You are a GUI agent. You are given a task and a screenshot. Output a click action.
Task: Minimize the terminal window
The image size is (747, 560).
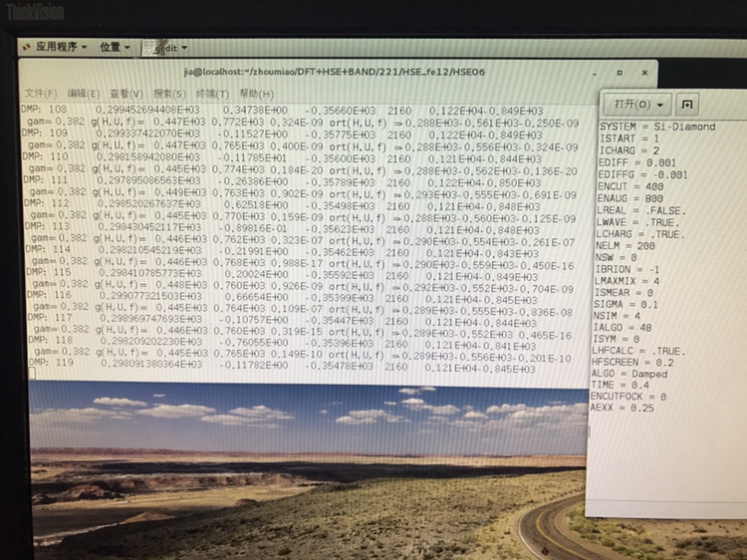[x=595, y=74]
